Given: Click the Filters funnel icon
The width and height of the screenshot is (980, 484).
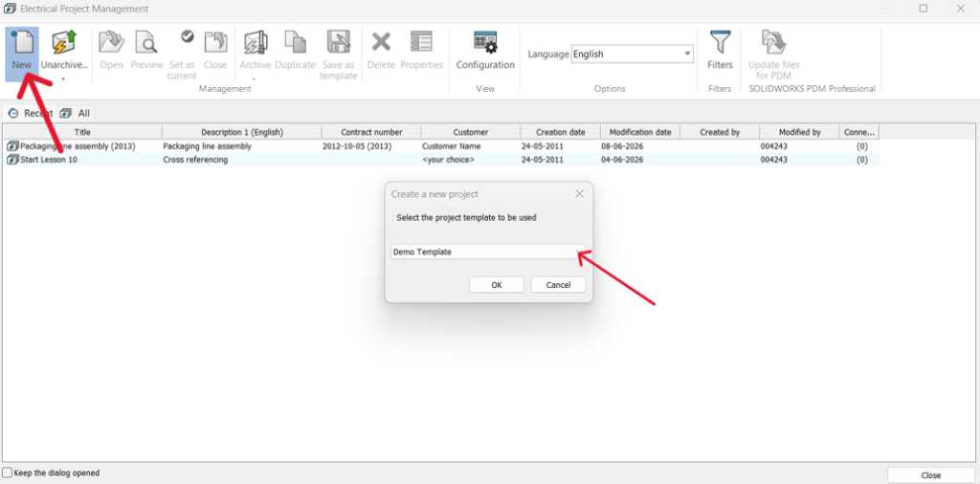Looking at the screenshot, I should pyautogui.click(x=720, y=42).
